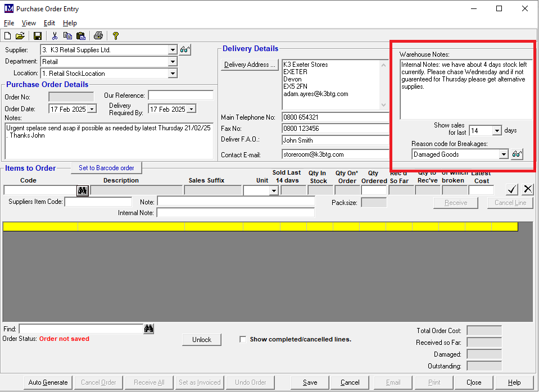This screenshot has height=392, width=539.
Task: Click the Set to Barcode order button
Action: coord(106,168)
